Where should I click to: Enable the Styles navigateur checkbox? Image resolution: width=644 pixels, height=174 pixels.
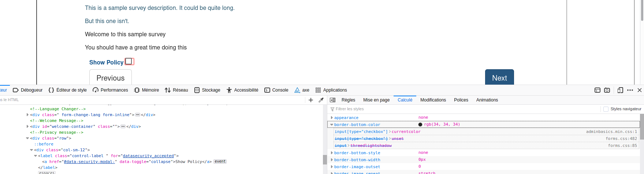606,109
